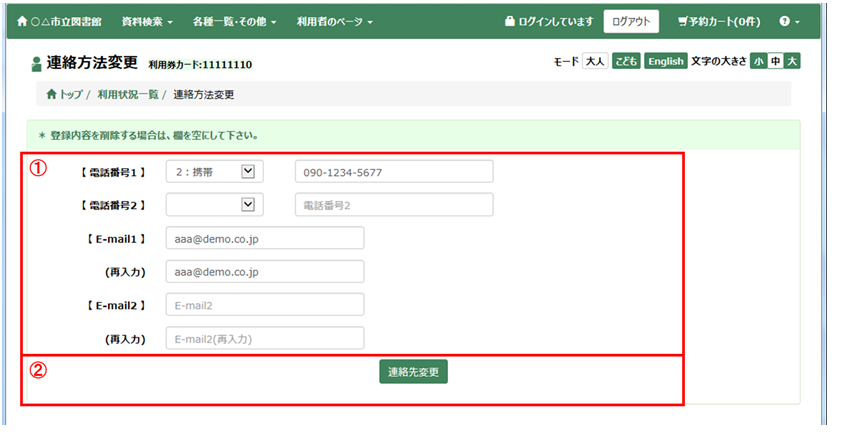The width and height of the screenshot is (843, 436).
Task: Go to 利用状況一覧 breadcrumb link
Action: (x=128, y=94)
